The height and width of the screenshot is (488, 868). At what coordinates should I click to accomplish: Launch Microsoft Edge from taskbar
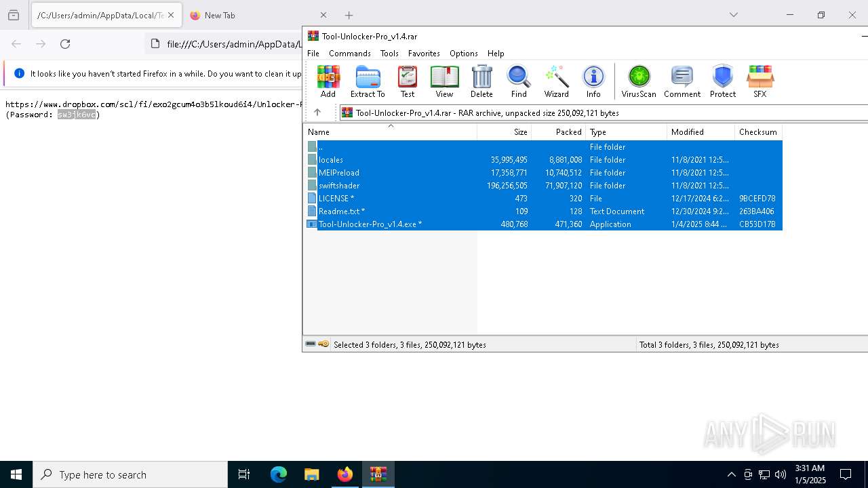click(279, 474)
